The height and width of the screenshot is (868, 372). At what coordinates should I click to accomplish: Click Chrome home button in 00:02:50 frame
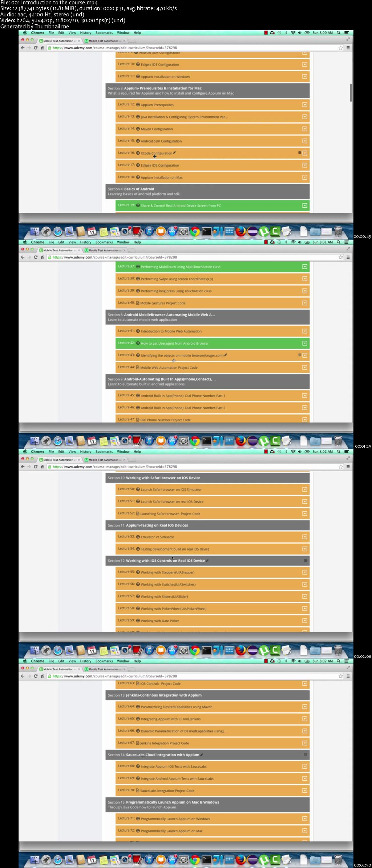[x=42, y=676]
